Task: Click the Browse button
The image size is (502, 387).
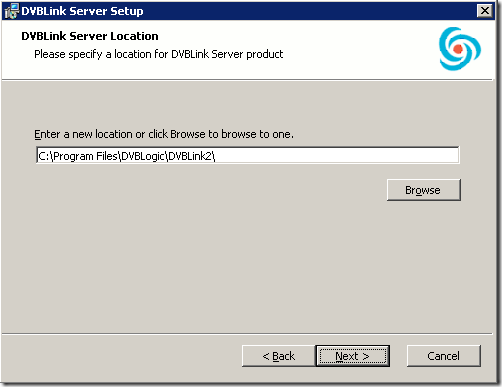Action: click(x=424, y=190)
